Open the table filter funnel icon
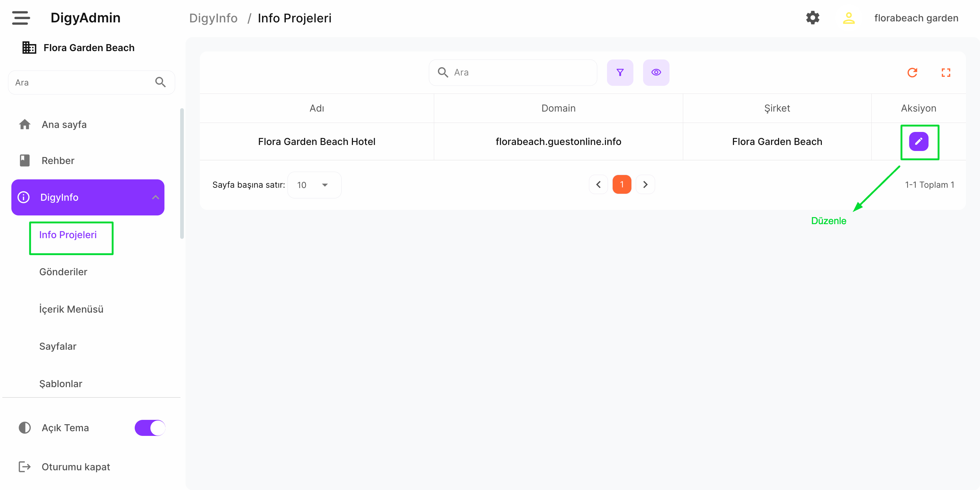 tap(620, 72)
